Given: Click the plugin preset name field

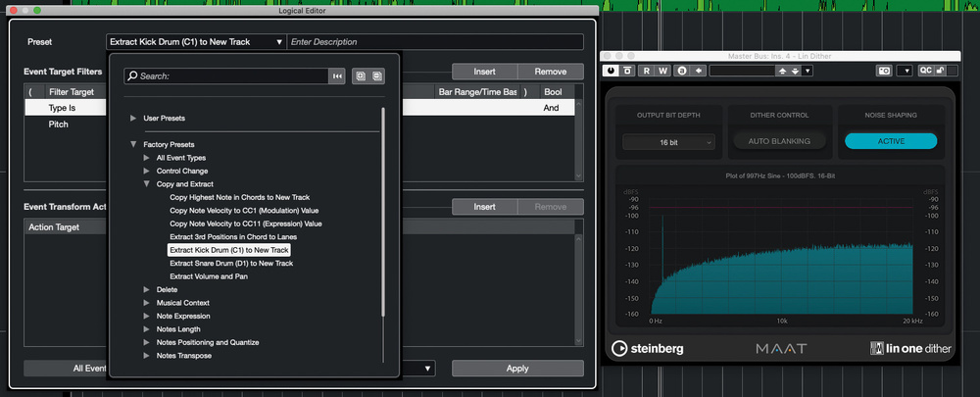Looking at the screenshot, I should pyautogui.click(x=742, y=71).
